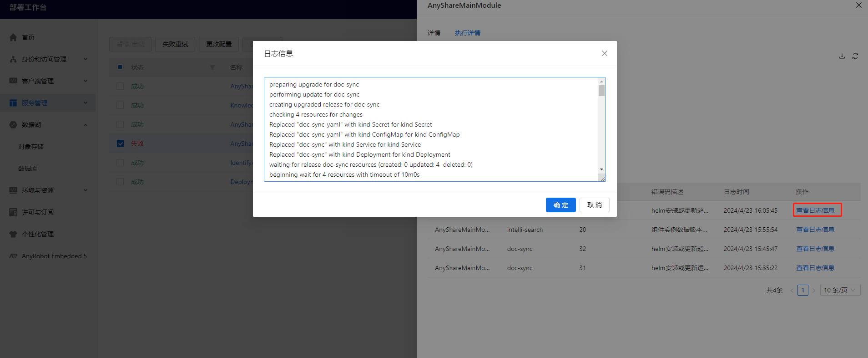Open 数据库 submenu item
This screenshot has width=868, height=358.
pos(28,169)
